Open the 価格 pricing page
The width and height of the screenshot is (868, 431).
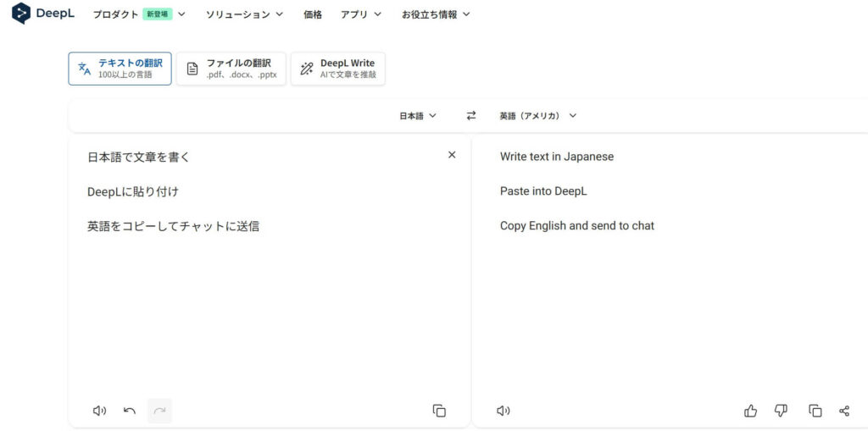coord(313,14)
